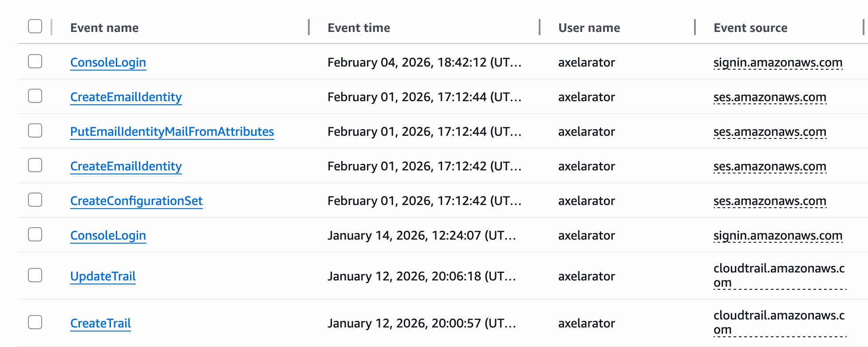Click the User name column header
The height and width of the screenshot is (347, 868).
coord(589,28)
